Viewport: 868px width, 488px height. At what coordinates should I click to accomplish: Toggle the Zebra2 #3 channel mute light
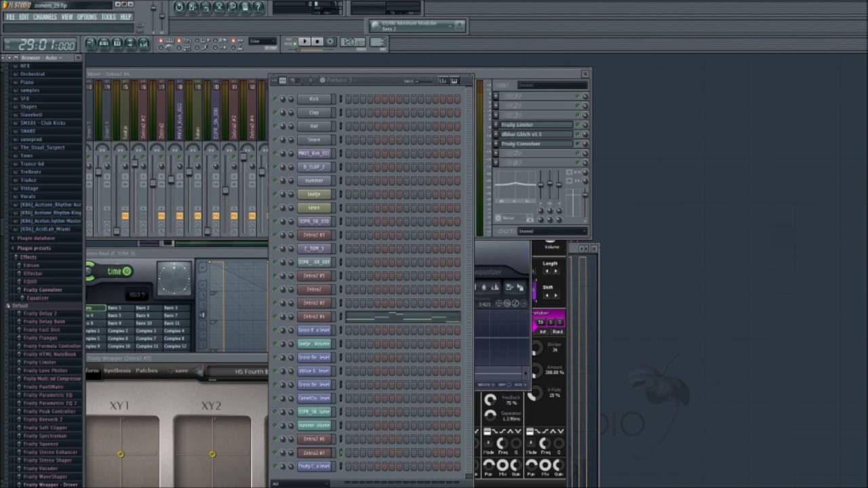275,235
